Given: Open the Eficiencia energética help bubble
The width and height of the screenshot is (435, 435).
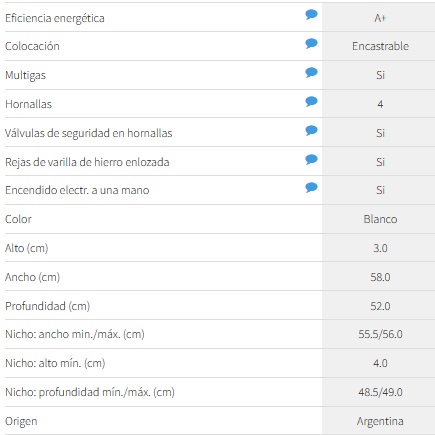Looking at the screenshot, I should point(311,15).
